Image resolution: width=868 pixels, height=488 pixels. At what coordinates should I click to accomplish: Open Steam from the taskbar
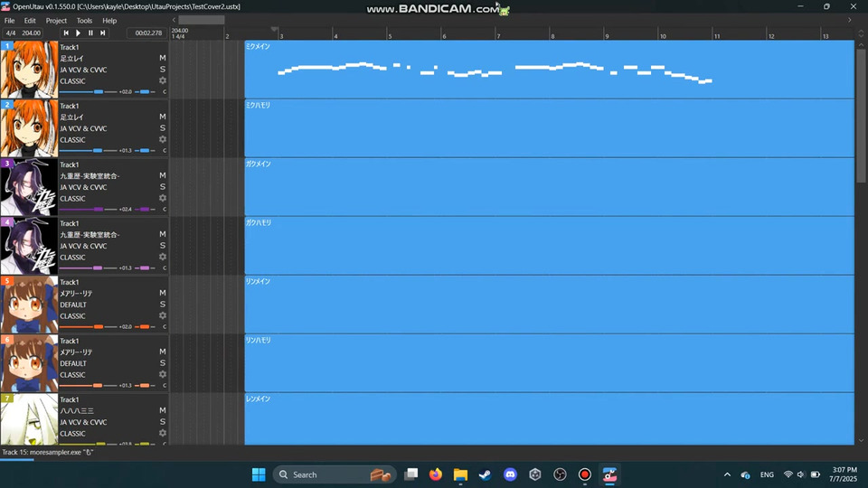[485, 474]
